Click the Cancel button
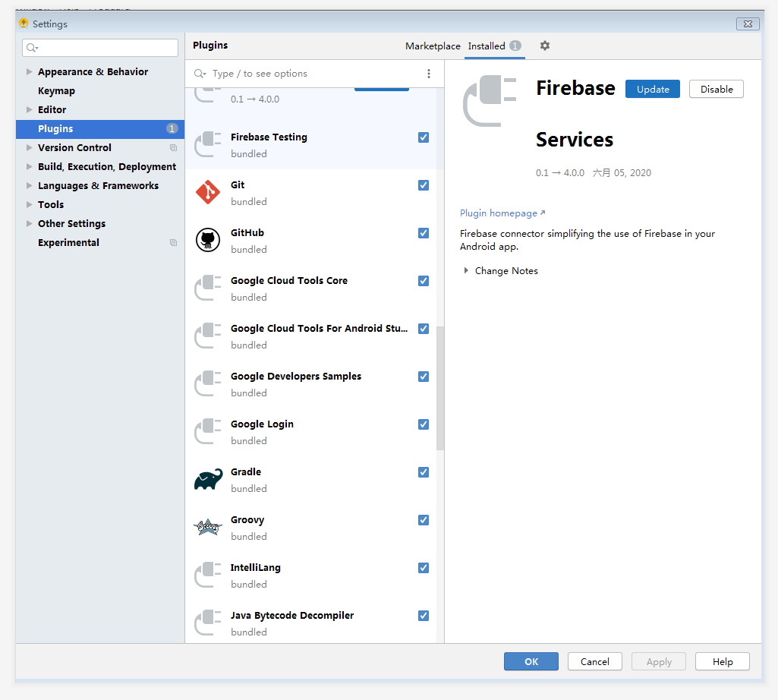The width and height of the screenshot is (778, 700). (x=595, y=661)
